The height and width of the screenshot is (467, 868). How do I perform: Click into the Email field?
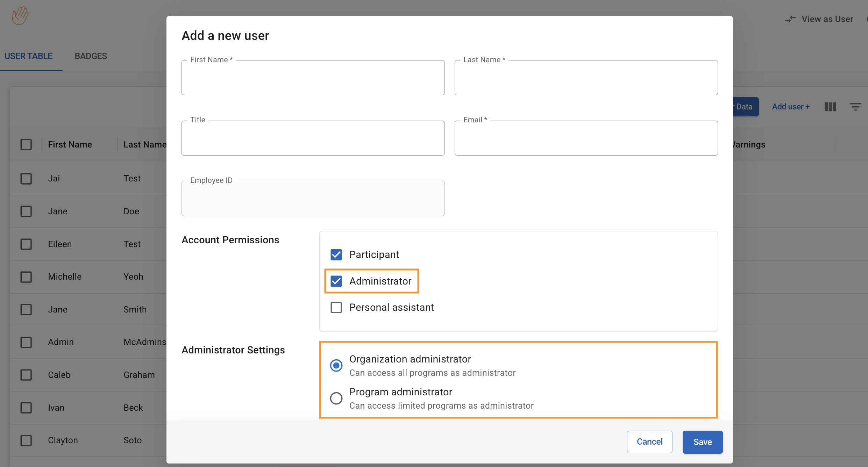point(586,138)
